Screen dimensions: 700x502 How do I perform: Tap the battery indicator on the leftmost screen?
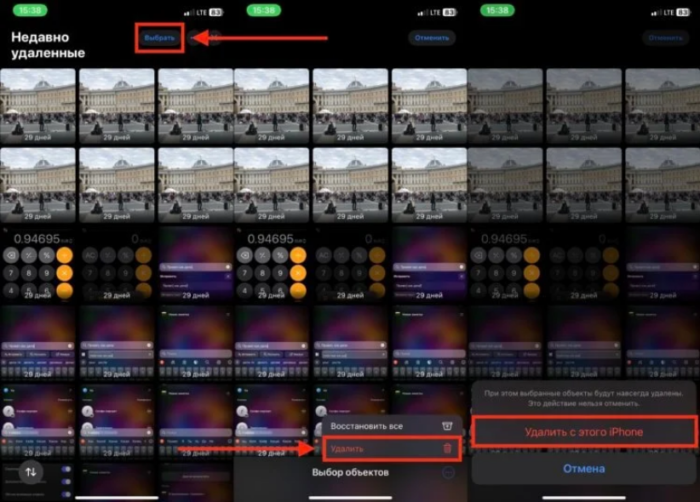[x=216, y=11]
